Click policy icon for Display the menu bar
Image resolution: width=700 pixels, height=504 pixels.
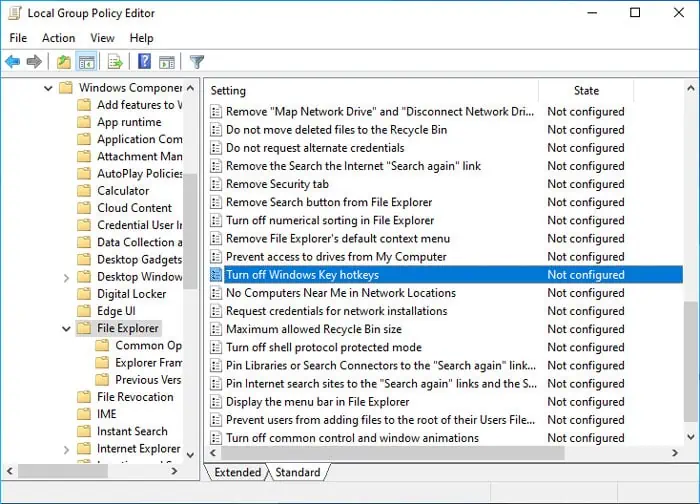point(216,402)
